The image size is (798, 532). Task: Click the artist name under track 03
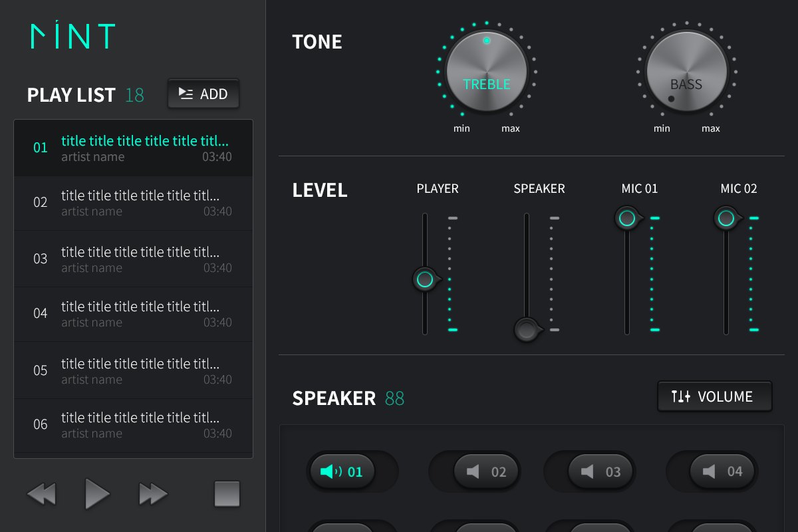[92, 268]
